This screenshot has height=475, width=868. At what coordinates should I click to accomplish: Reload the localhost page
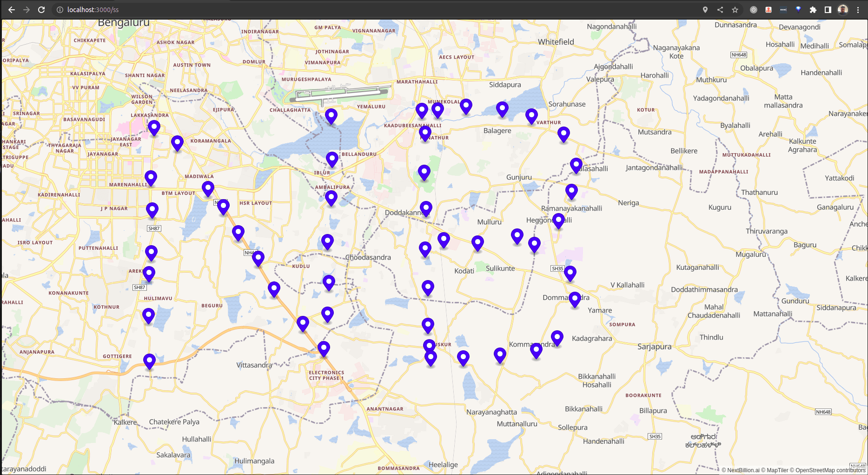[x=41, y=10]
